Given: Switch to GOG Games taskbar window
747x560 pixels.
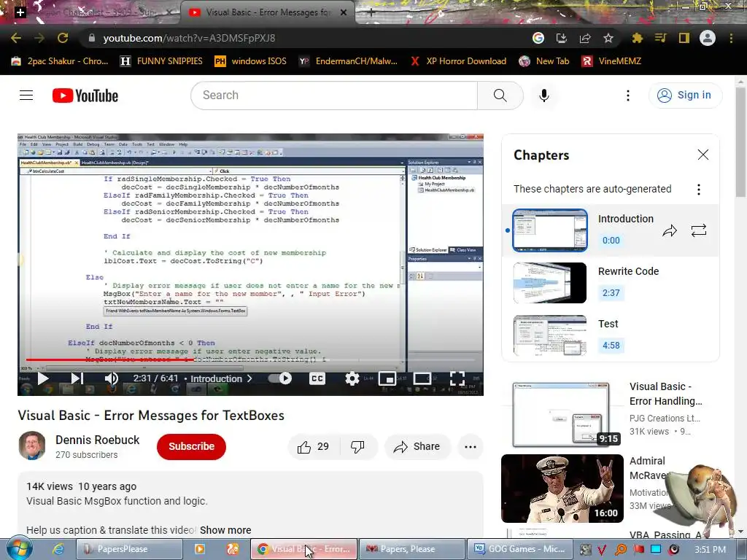Looking at the screenshot, I should coord(519,549).
